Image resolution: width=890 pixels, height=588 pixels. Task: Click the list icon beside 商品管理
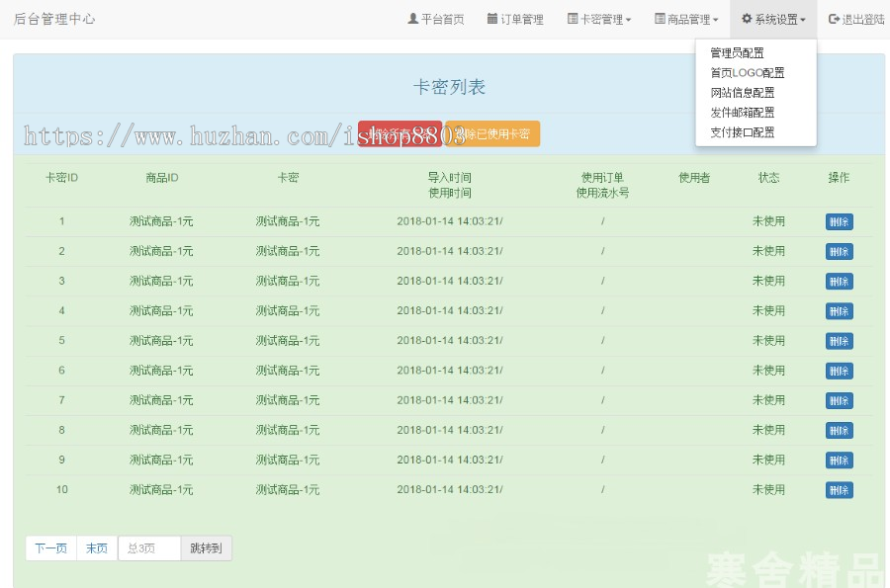660,19
